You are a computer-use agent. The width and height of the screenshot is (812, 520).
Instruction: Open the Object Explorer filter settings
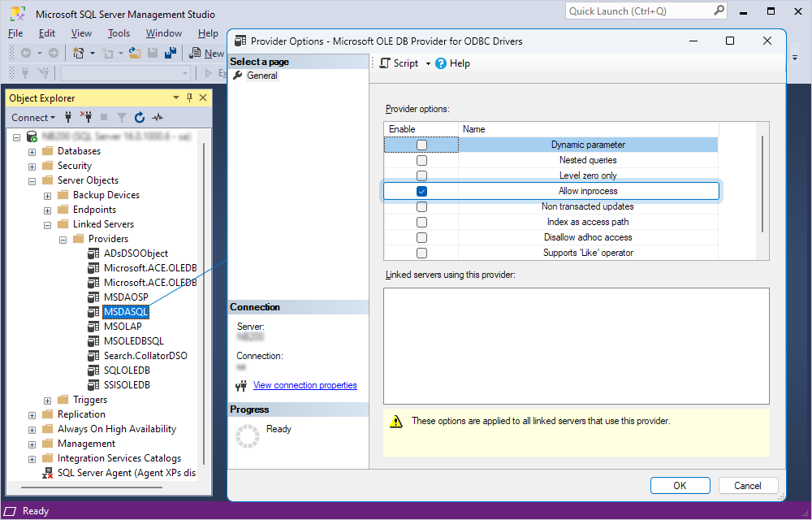(x=121, y=117)
